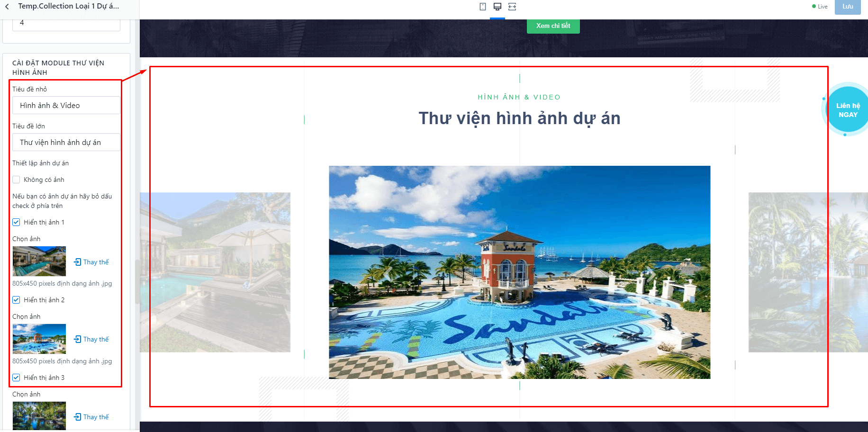Show the faded palm slide on the right
The image size is (868, 432).
tap(808, 272)
